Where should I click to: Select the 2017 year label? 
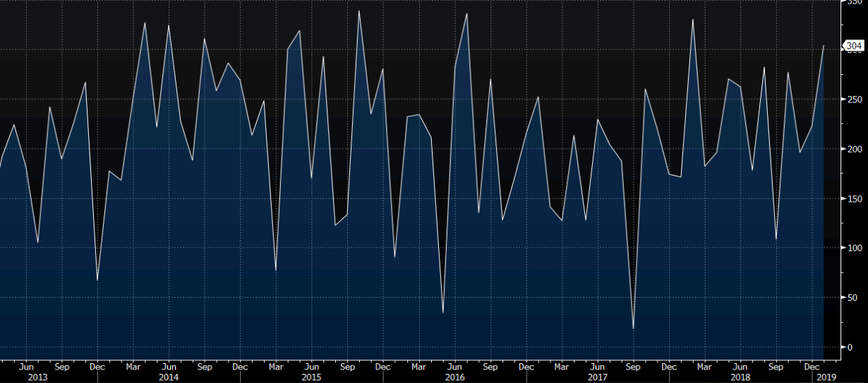[597, 377]
